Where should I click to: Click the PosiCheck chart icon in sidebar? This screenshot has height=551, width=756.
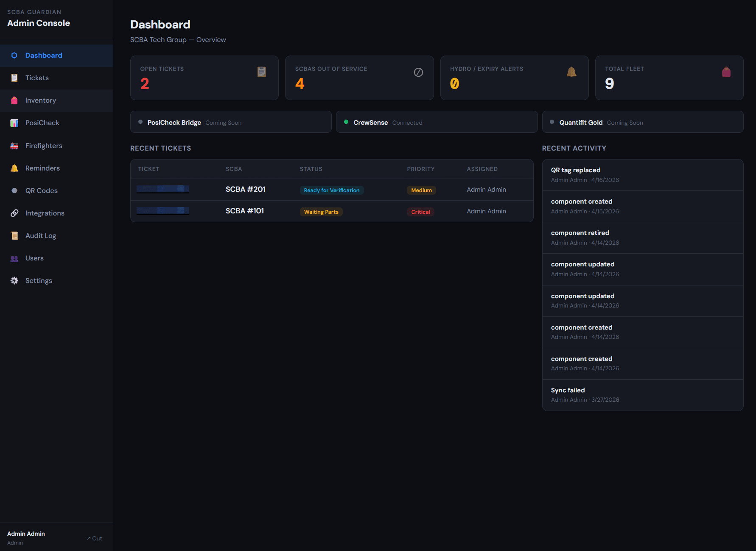14,123
